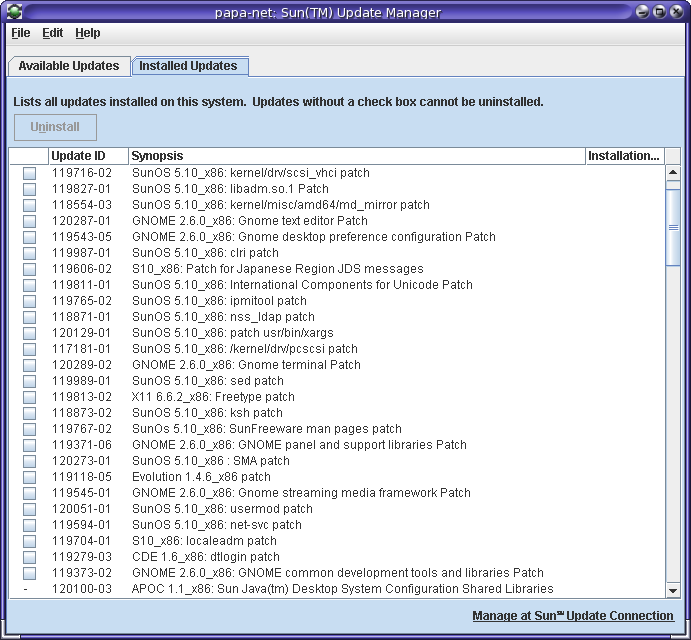Check the box for update 117181-01
Viewport: 691px width, 640px height.
point(30,349)
